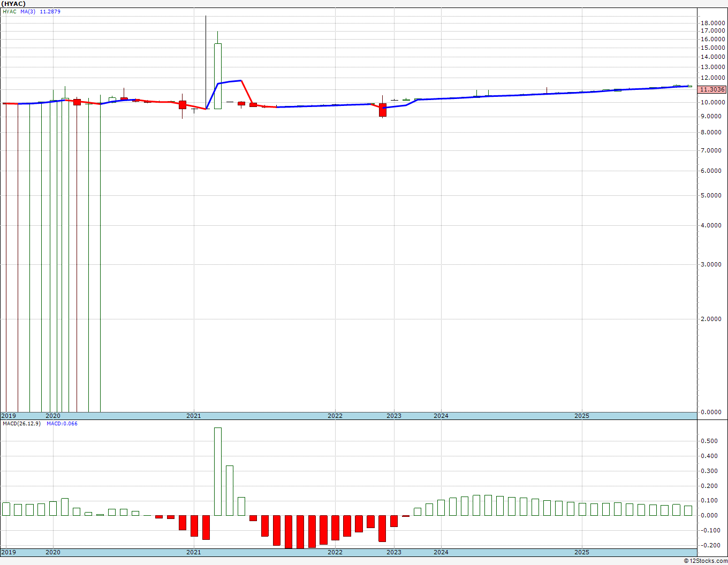Click the 17.0000 price axis label
The height and width of the screenshot is (565, 728).
[x=713, y=31]
